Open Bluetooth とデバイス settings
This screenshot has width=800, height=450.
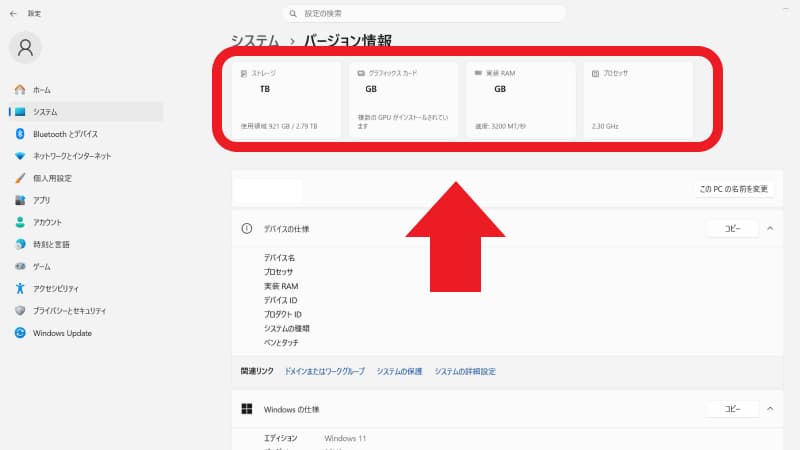(86, 134)
